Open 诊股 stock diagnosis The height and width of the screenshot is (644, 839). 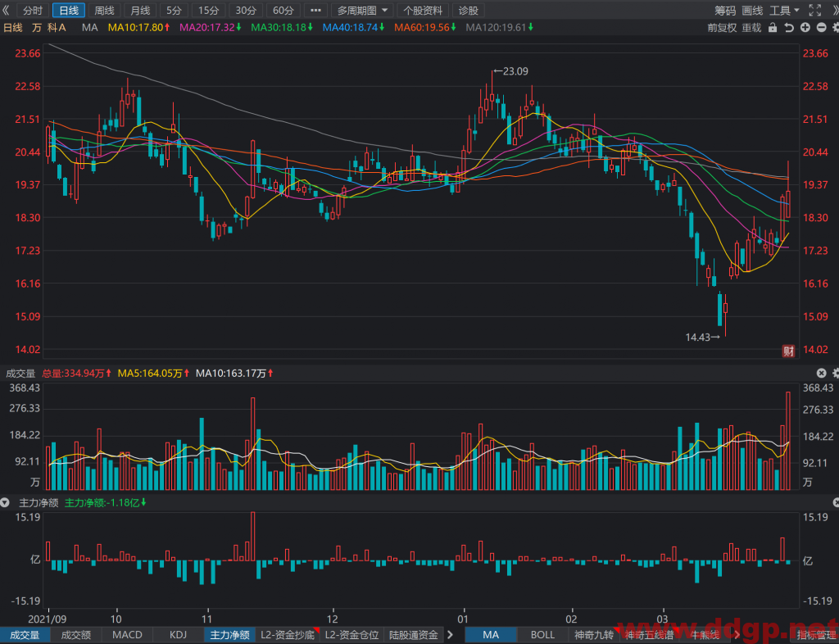[x=468, y=10]
